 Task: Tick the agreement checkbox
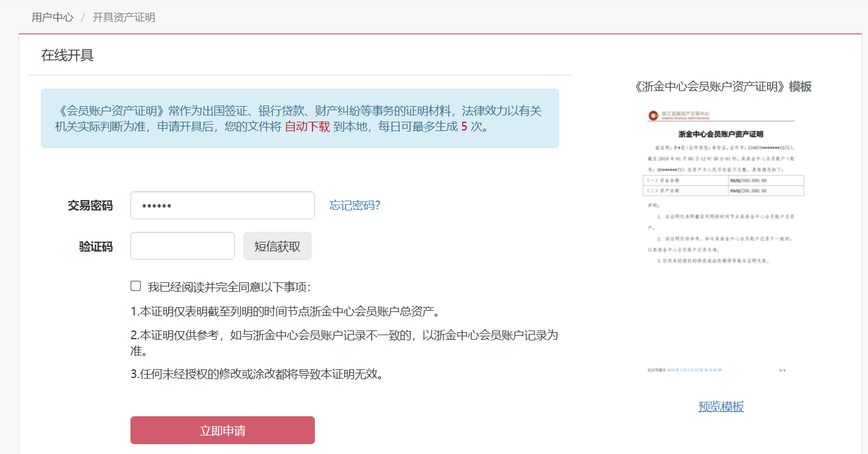[136, 286]
